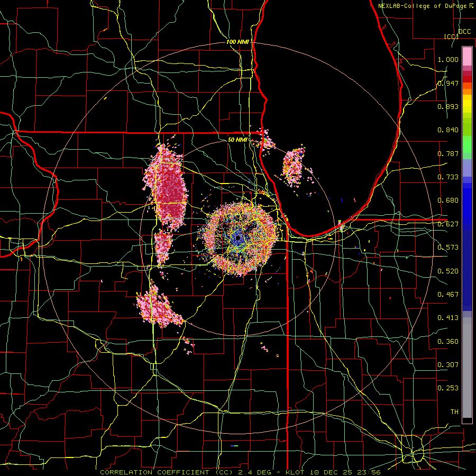Pick the light pink swatch atop the color scale
Viewport: 476px width, 476px height.
click(x=467, y=56)
